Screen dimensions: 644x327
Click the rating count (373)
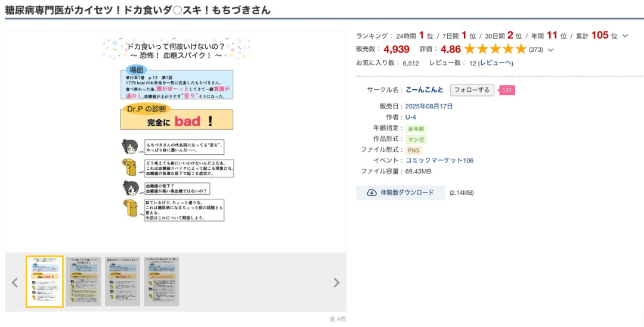click(x=536, y=50)
